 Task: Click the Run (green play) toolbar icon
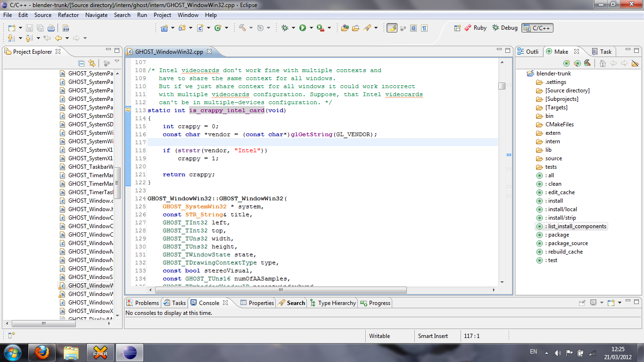click(303, 28)
